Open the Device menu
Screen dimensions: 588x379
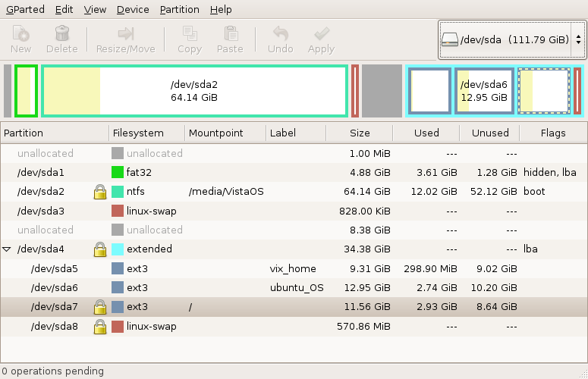pyautogui.click(x=133, y=9)
